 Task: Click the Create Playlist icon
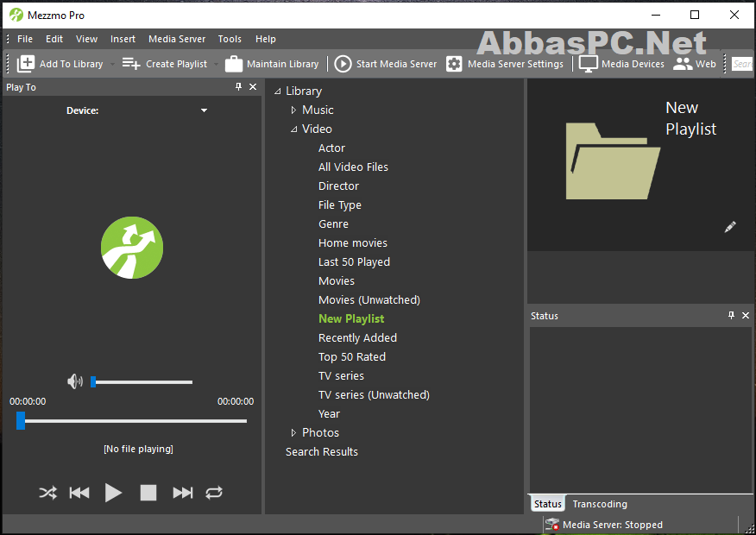(131, 64)
